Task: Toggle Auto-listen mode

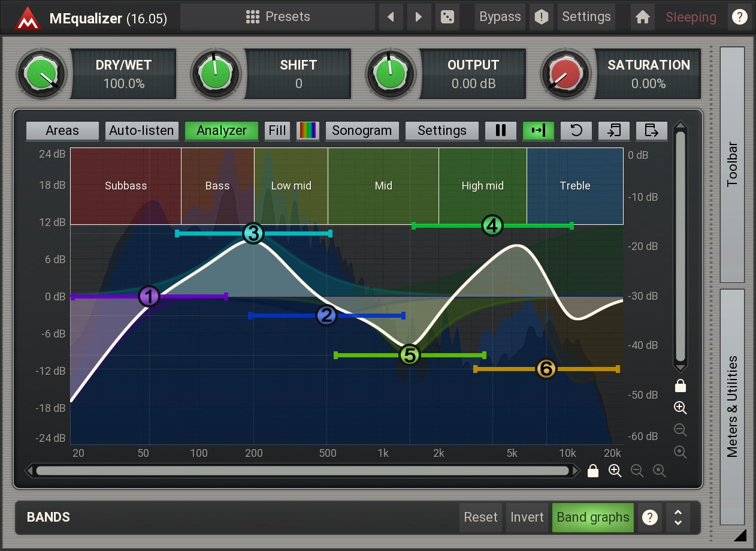Action: (141, 131)
